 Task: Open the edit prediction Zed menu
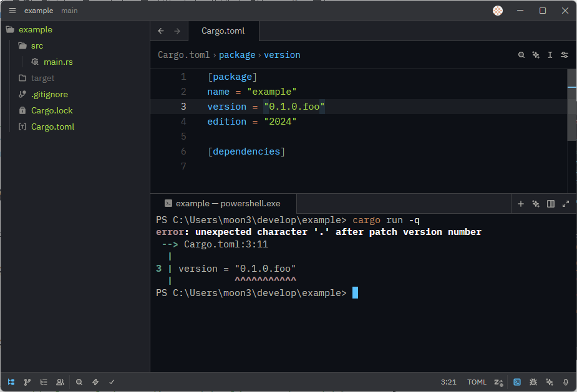coord(498,383)
